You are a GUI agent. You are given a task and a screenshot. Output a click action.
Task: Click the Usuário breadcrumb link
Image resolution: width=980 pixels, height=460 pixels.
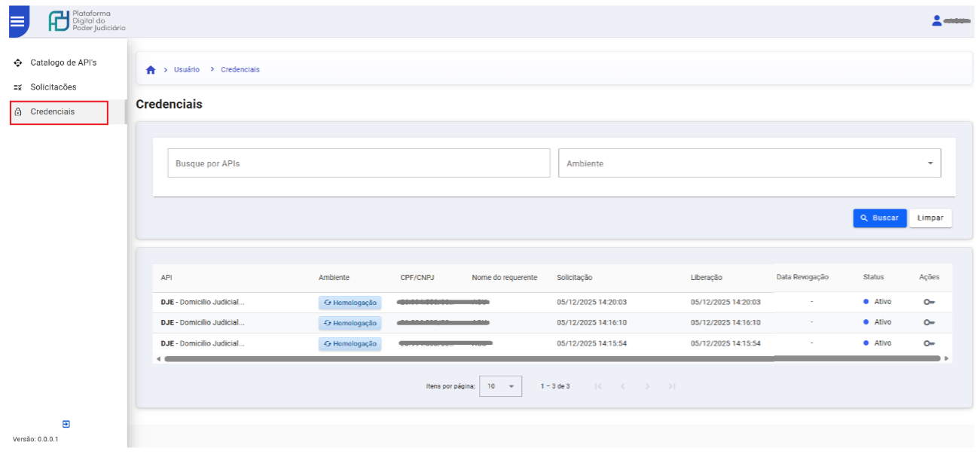tap(187, 69)
